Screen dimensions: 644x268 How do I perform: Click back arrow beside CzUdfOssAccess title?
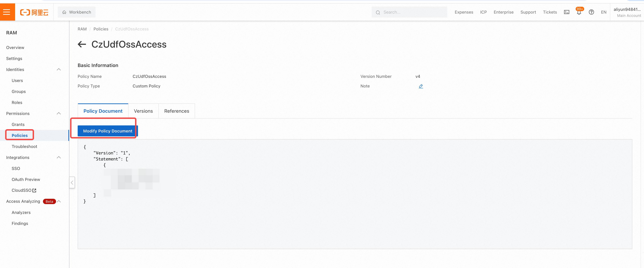point(82,44)
